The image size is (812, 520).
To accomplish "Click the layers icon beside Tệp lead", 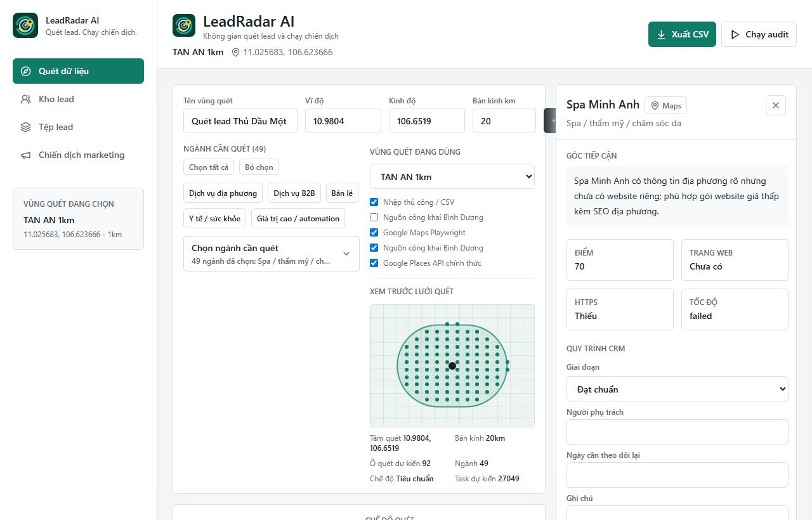I will click(26, 127).
